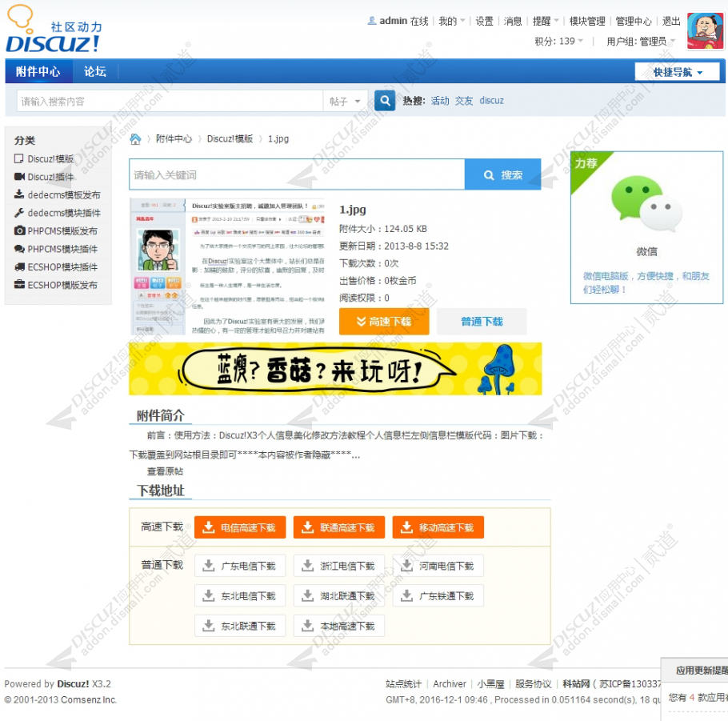
Task: Open the 快捷导航 quick navigation dropdown
Action: pyautogui.click(x=678, y=72)
